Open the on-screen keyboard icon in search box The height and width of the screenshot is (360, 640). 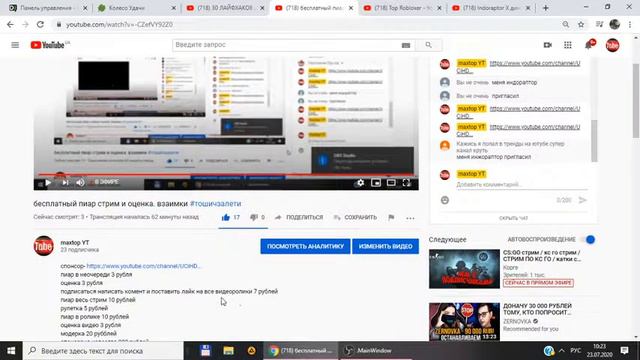click(406, 45)
